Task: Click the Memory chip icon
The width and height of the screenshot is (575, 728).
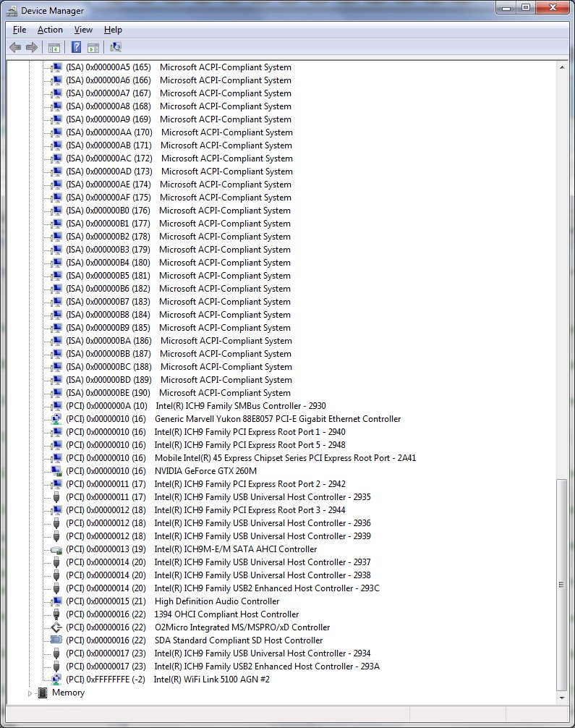Action: pos(43,693)
